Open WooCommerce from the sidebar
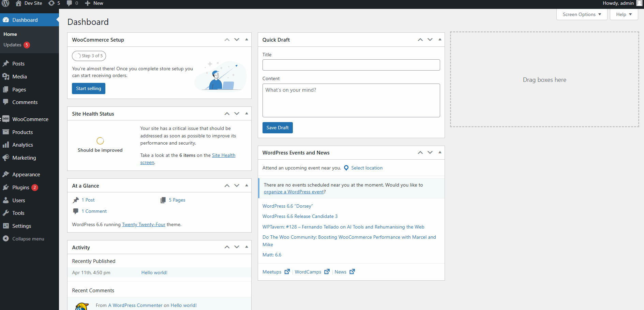This screenshot has width=644, height=310. click(x=30, y=119)
